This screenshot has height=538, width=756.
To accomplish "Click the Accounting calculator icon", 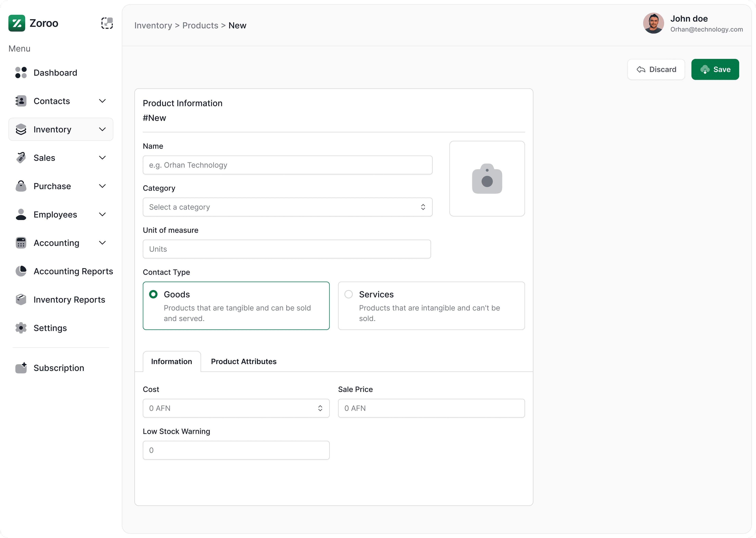I will 21,243.
